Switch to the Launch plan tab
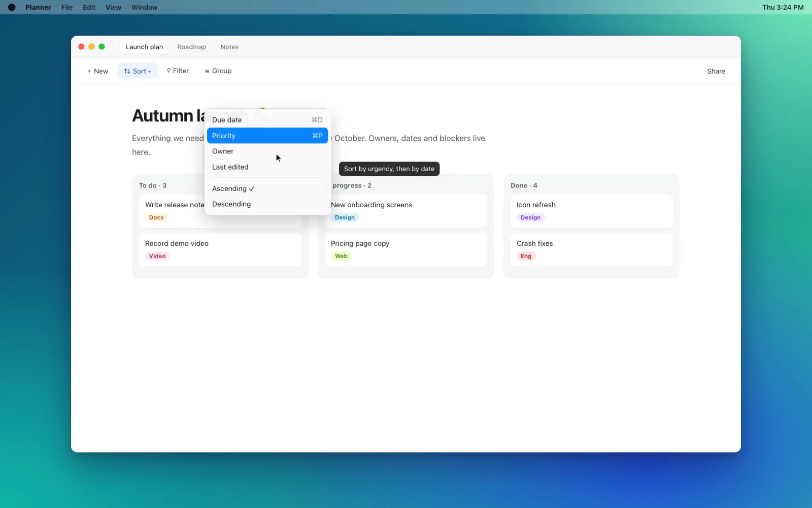The height and width of the screenshot is (508, 812). point(144,47)
